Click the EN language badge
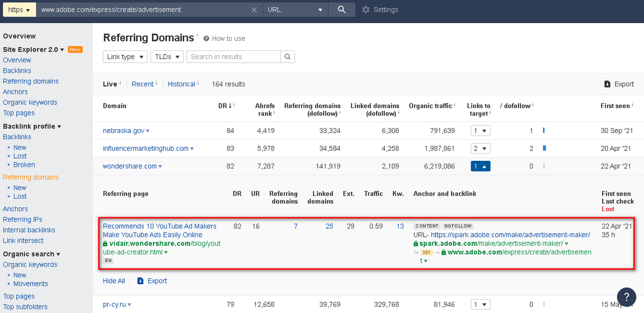 [108, 260]
